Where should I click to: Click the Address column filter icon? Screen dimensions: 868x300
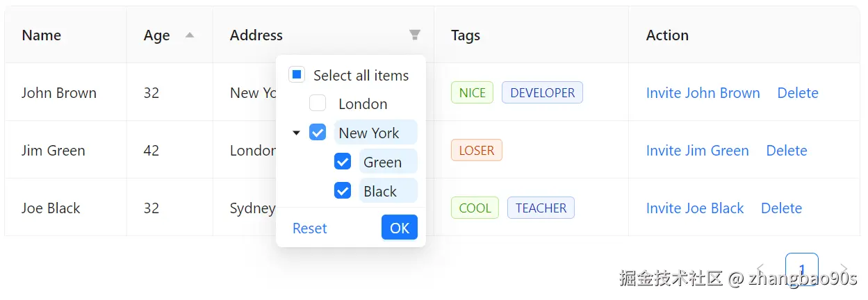click(415, 35)
